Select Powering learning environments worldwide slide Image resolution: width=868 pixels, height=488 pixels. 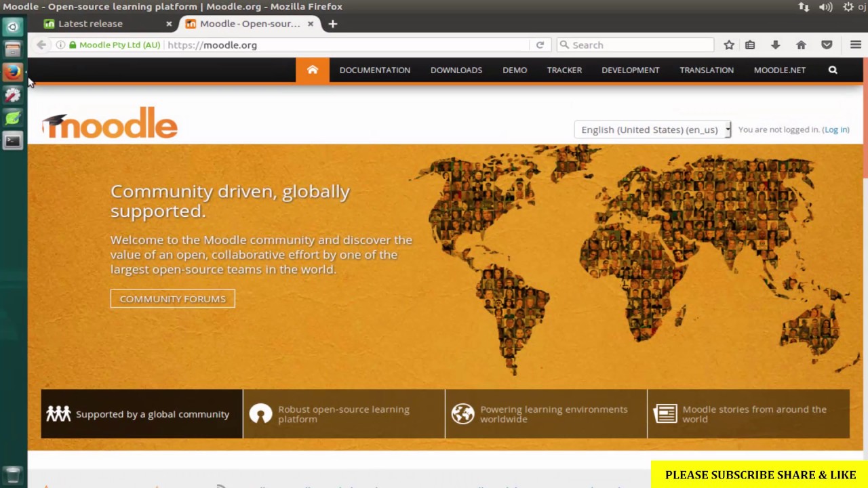546,413
